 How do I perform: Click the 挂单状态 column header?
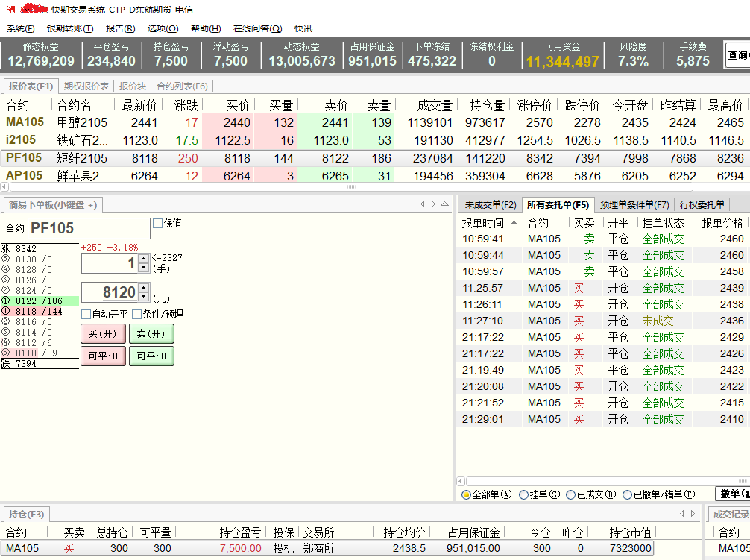pyautogui.click(x=663, y=223)
